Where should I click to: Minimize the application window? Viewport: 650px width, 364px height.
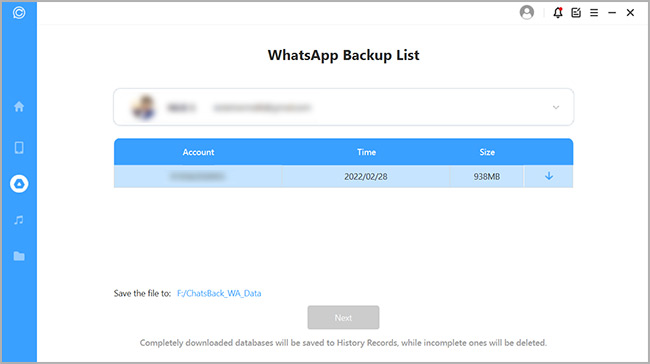pos(612,13)
